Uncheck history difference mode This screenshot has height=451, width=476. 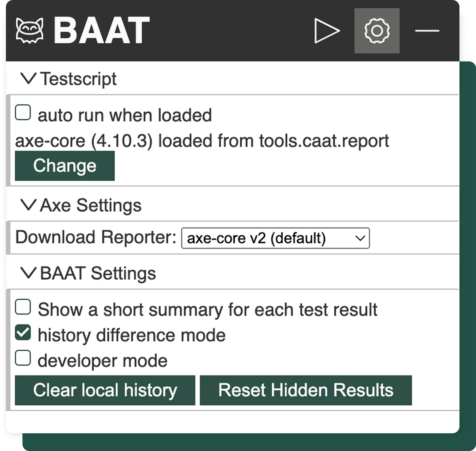23,333
